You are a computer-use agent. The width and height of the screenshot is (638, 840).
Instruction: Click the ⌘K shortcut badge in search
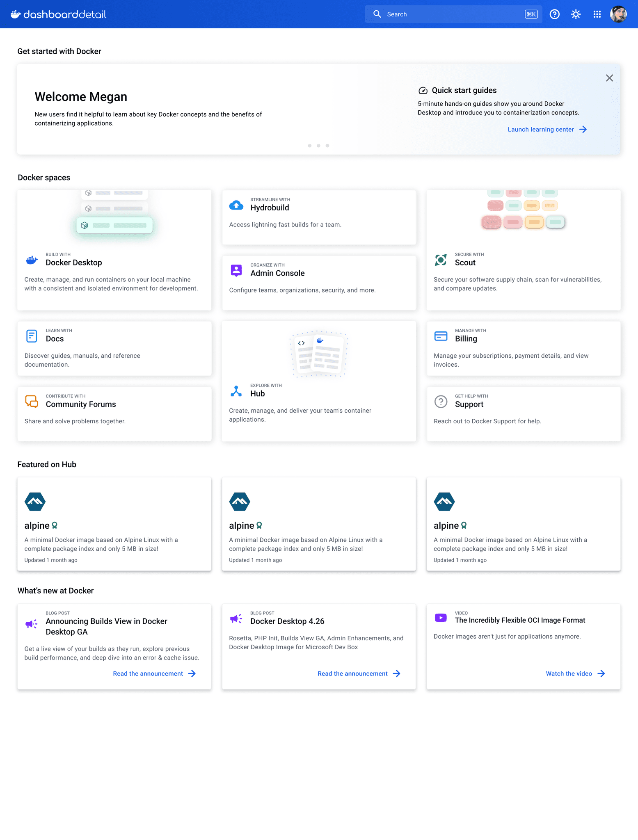[531, 14]
